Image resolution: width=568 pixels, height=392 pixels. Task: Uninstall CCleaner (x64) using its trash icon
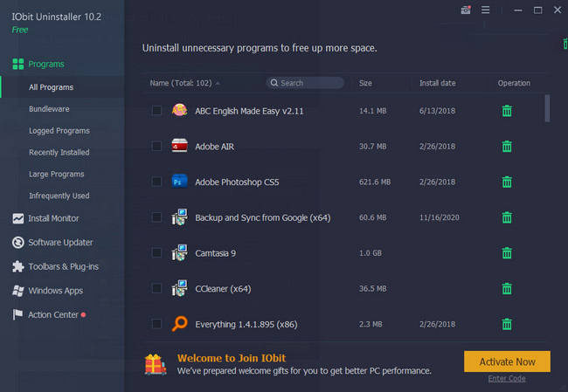[507, 288]
